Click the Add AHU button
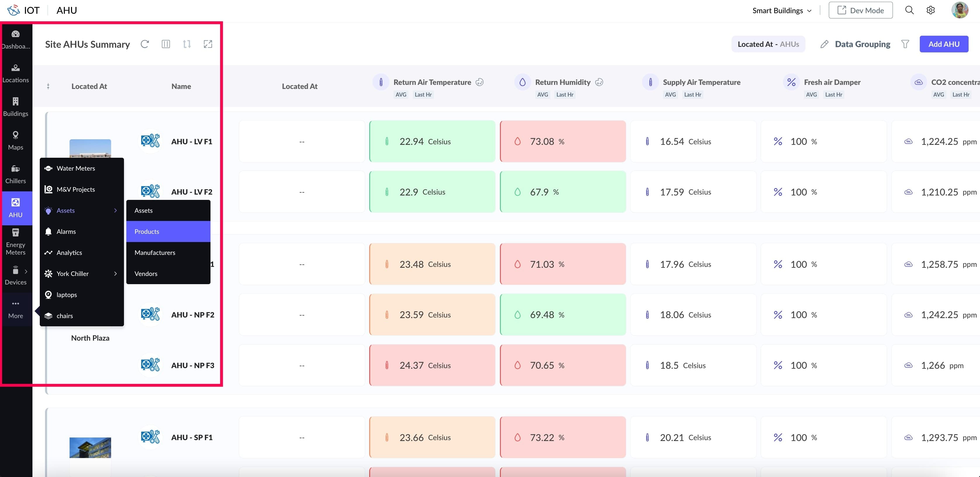980x477 pixels. (944, 44)
